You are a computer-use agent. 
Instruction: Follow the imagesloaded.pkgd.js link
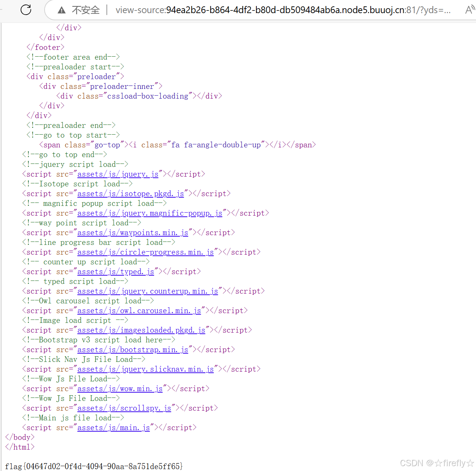(141, 330)
